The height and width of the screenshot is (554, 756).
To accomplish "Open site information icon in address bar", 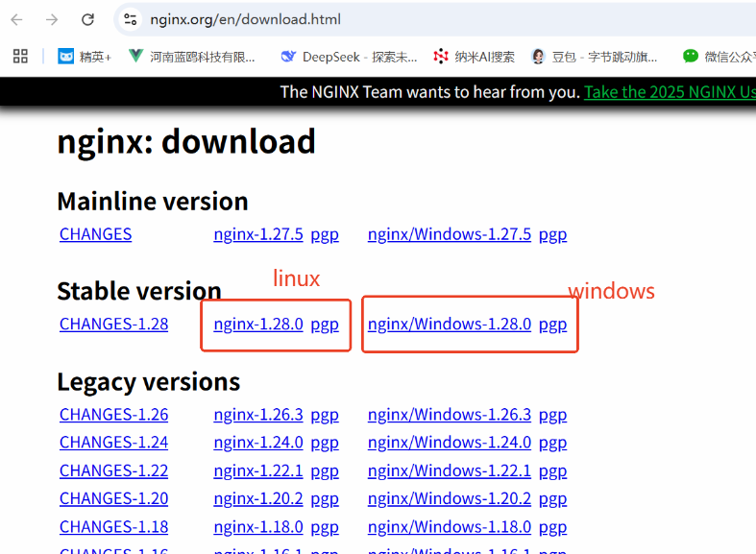I will (131, 20).
